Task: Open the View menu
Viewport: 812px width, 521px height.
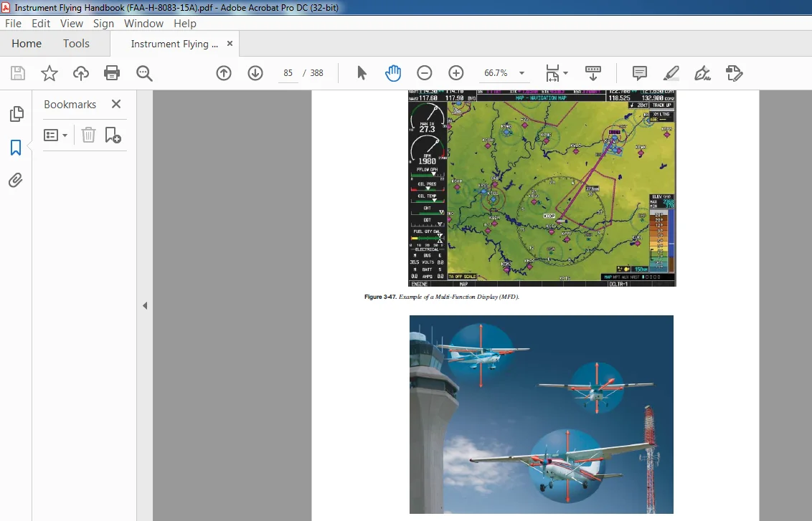Action: click(x=72, y=23)
